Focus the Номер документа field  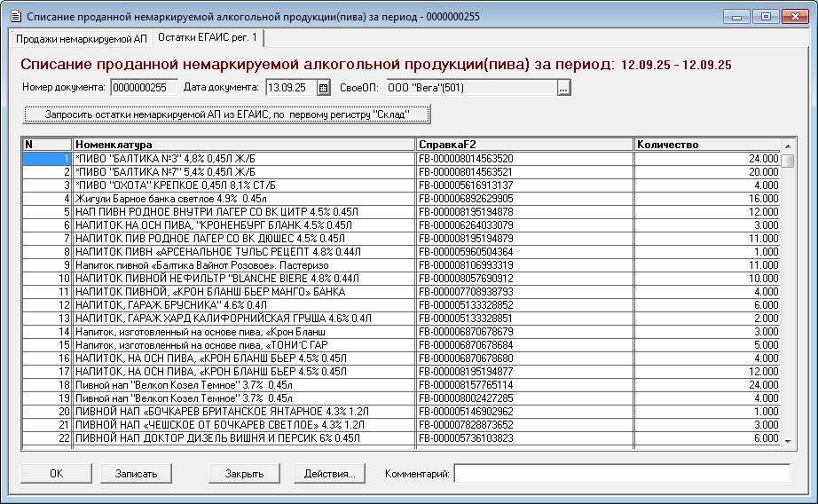click(144, 88)
